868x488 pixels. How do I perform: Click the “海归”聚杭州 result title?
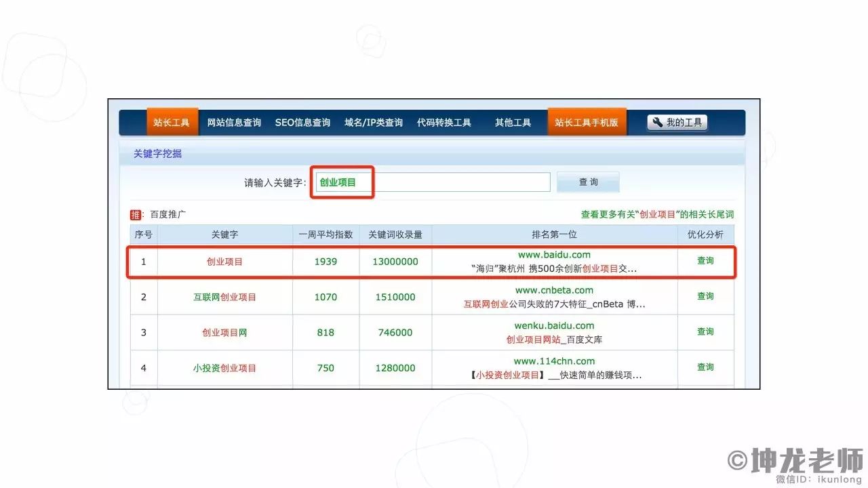[553, 268]
